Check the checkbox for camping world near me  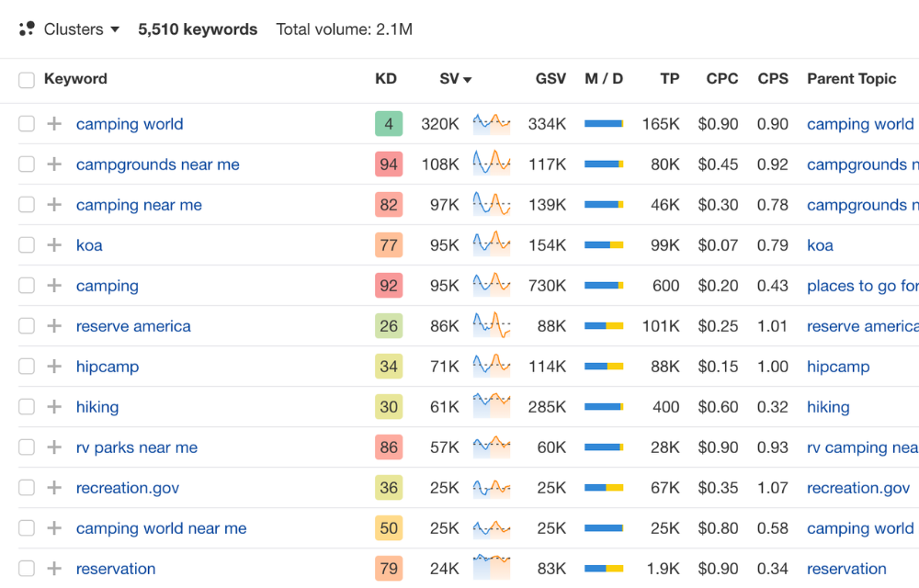click(27, 528)
